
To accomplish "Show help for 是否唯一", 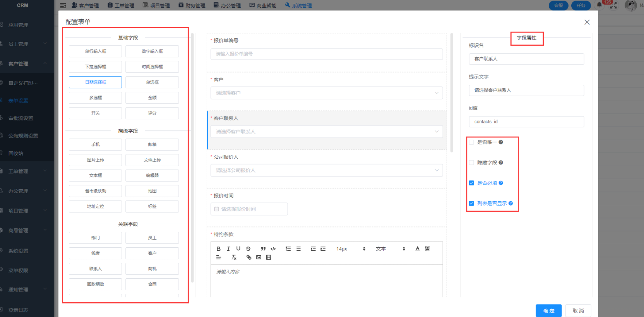I will point(501,142).
